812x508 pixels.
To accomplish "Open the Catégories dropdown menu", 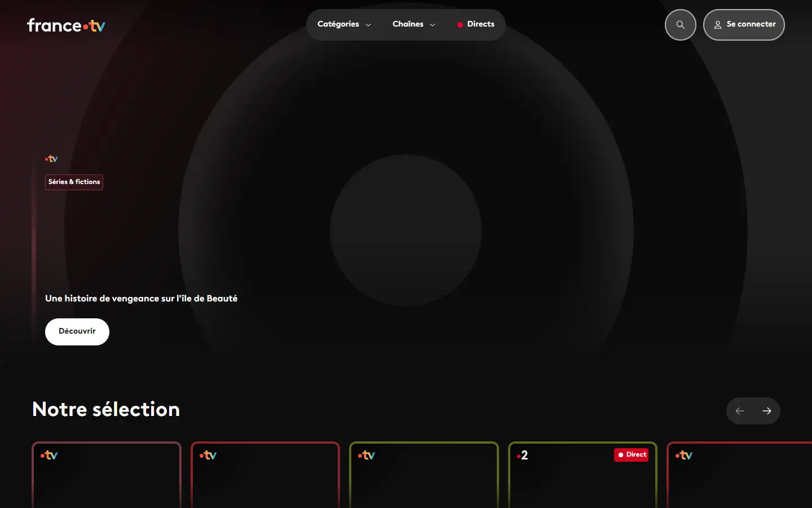I will point(344,24).
